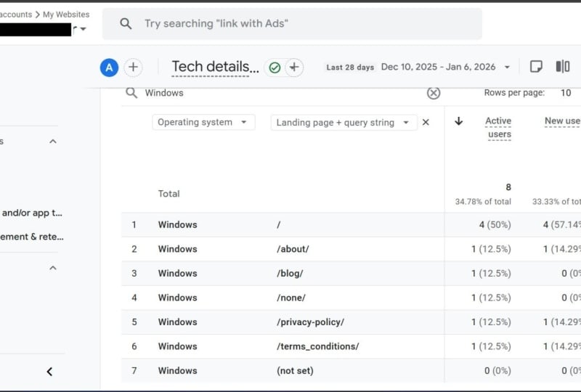Open the insights note icon
The height and width of the screenshot is (392, 581).
click(536, 67)
